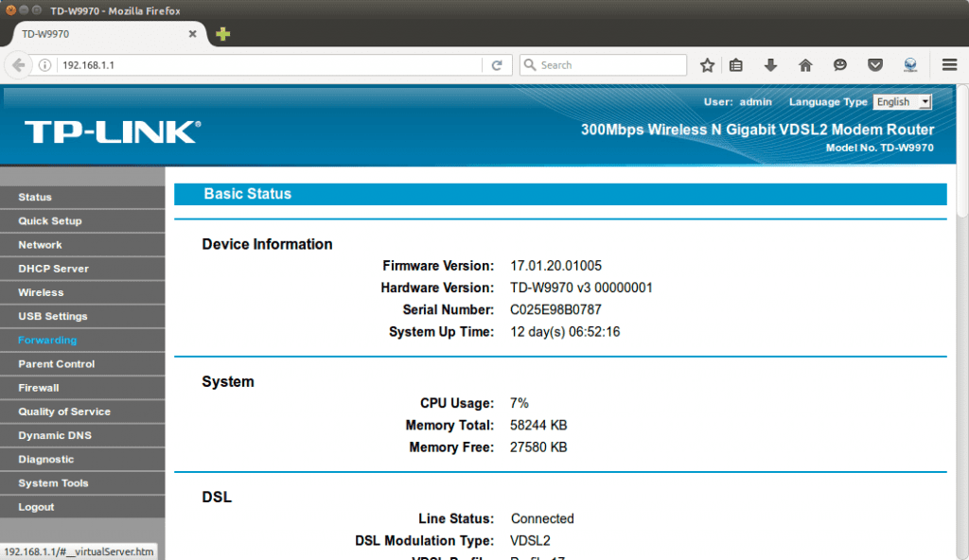The height and width of the screenshot is (560, 969).
Task: Open the Firefox hamburger menu
Action: 950,65
